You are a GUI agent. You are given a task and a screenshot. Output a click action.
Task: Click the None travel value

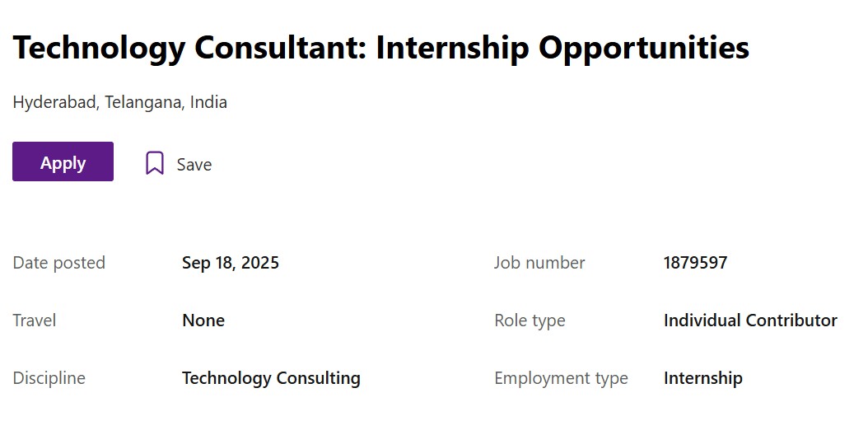click(203, 320)
